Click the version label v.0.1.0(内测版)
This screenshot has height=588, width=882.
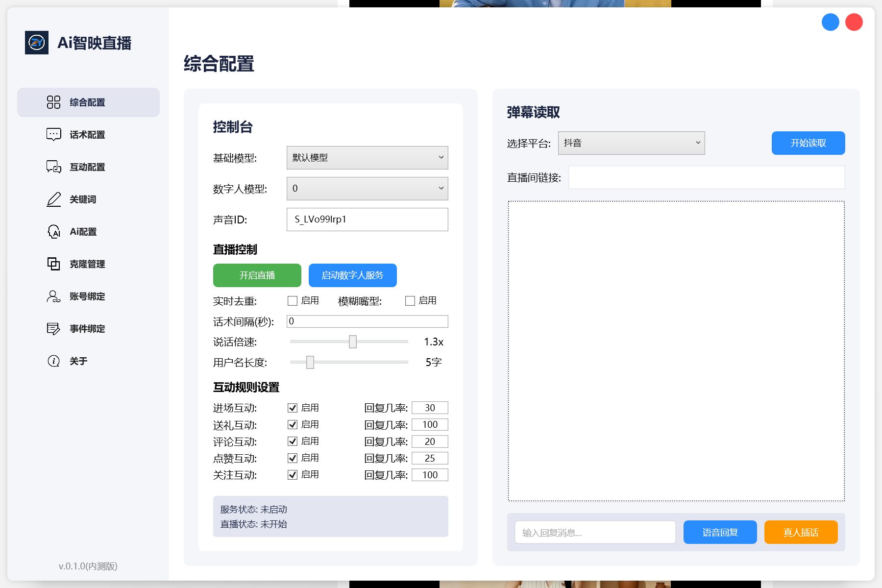pyautogui.click(x=88, y=566)
